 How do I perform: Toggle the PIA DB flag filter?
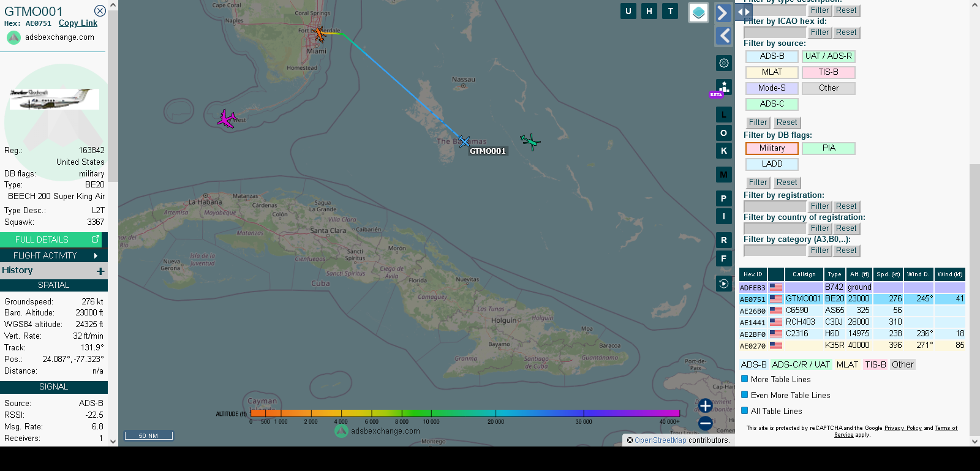[x=829, y=148]
